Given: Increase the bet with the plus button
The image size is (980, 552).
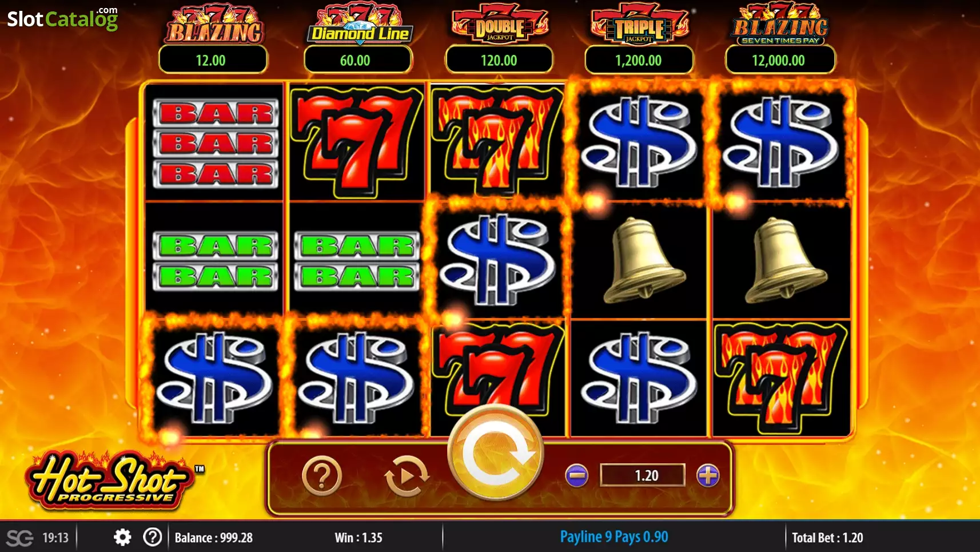Looking at the screenshot, I should tap(708, 475).
